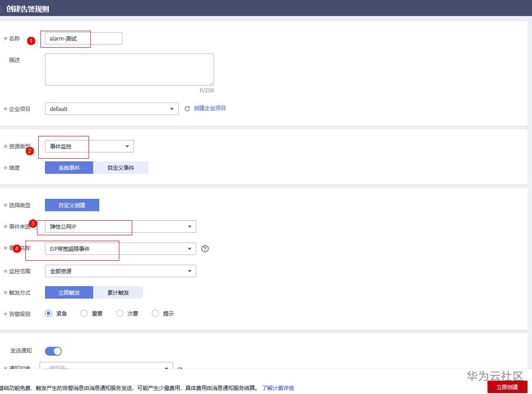Open the 企业项目 default dropdown
The image size is (532, 394).
pyautogui.click(x=111, y=109)
